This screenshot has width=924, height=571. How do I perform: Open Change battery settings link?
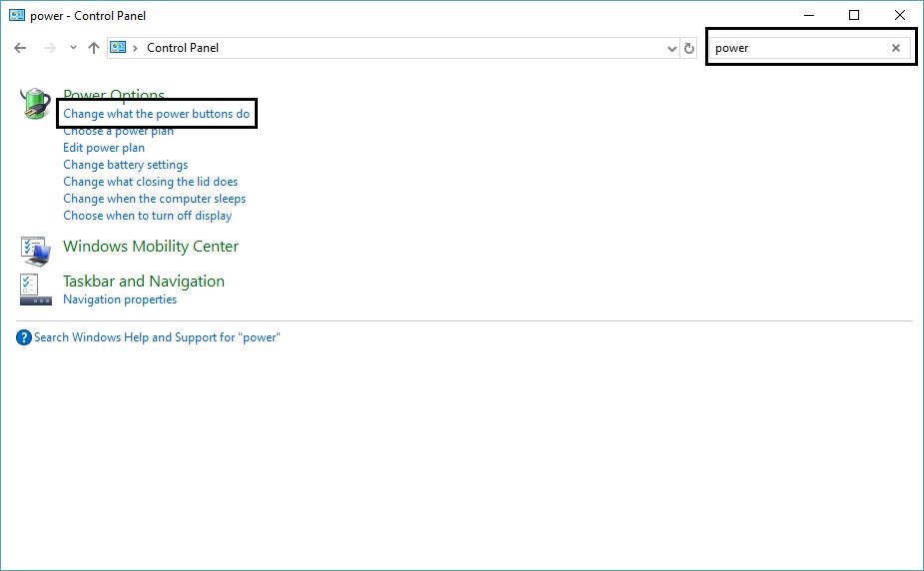coord(126,165)
